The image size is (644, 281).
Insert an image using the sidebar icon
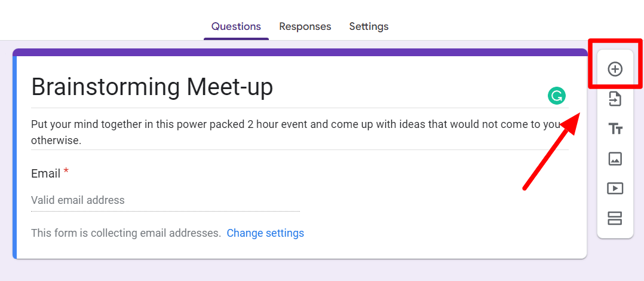tap(615, 158)
